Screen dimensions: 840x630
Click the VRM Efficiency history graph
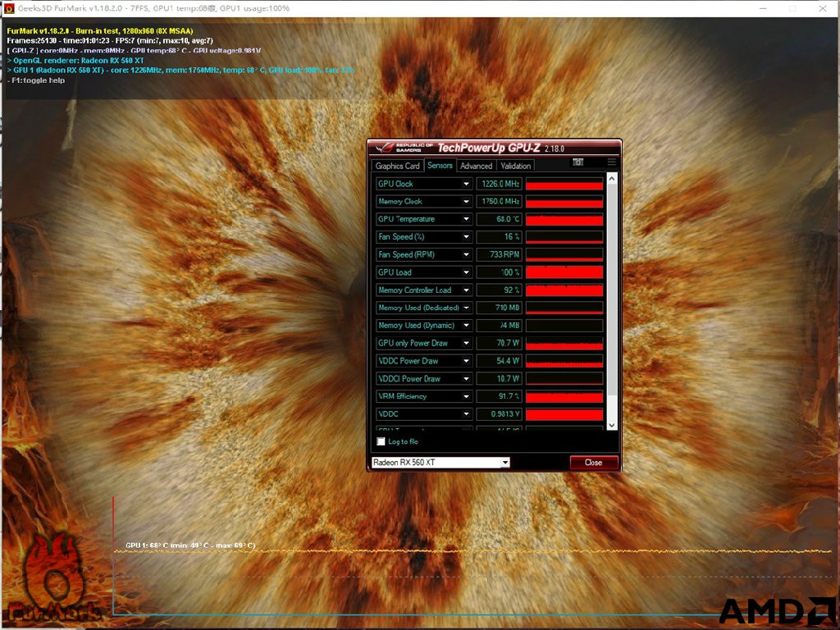564,396
